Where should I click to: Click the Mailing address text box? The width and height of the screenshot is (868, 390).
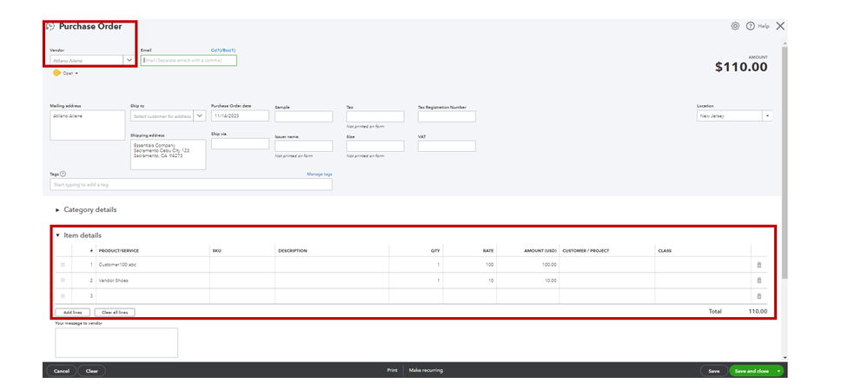[x=88, y=125]
